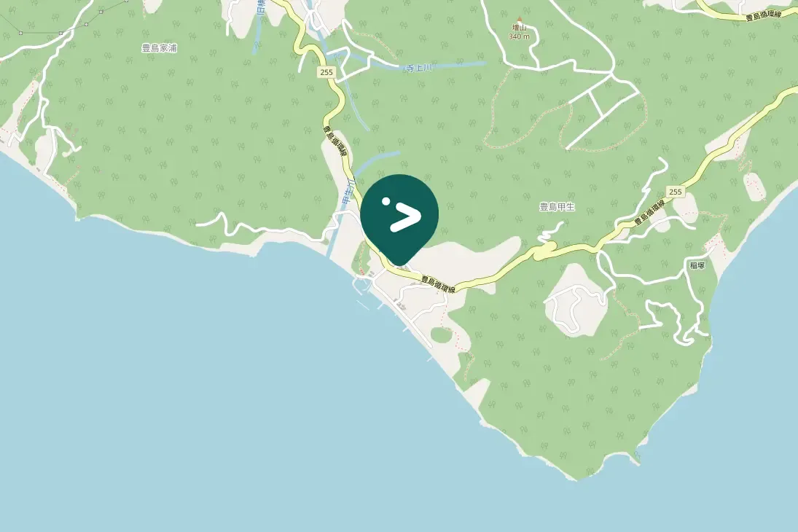Click 豊島循環線 label beside the right 255 shield
This screenshot has width=798, height=532.
point(650,214)
